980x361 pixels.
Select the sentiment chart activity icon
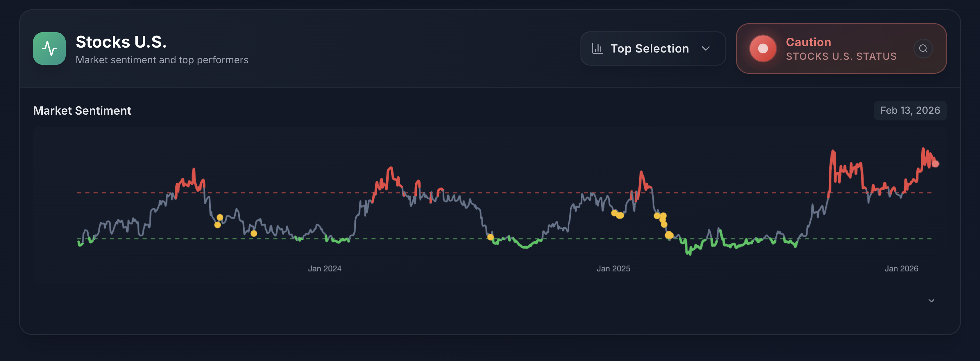(49, 48)
